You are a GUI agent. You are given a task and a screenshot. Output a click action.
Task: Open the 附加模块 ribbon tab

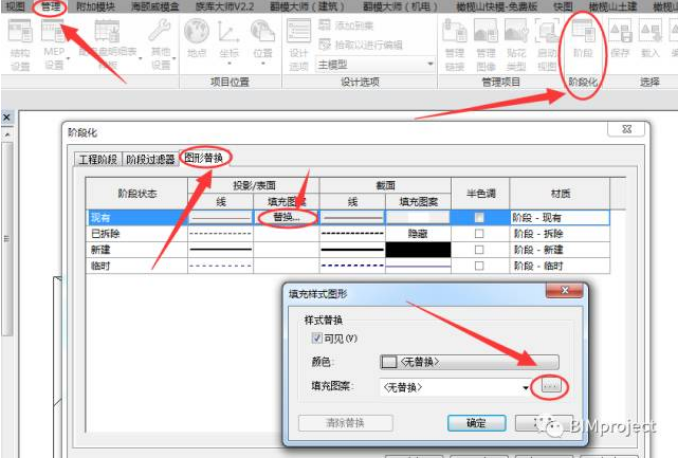point(95,7)
